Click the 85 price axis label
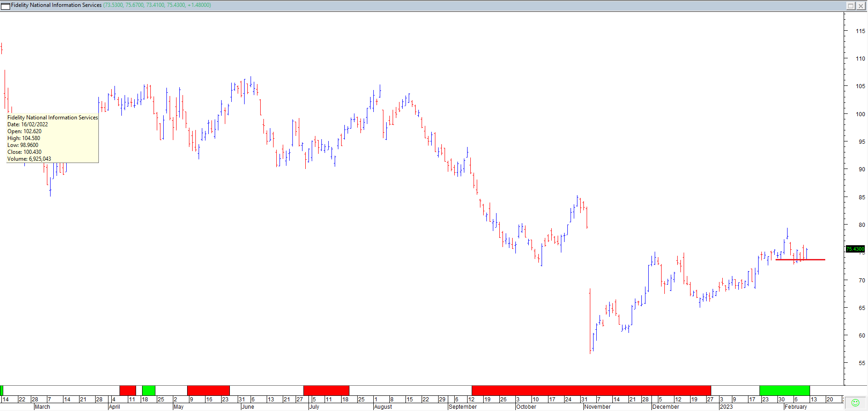This screenshot has width=868, height=411. point(862,197)
